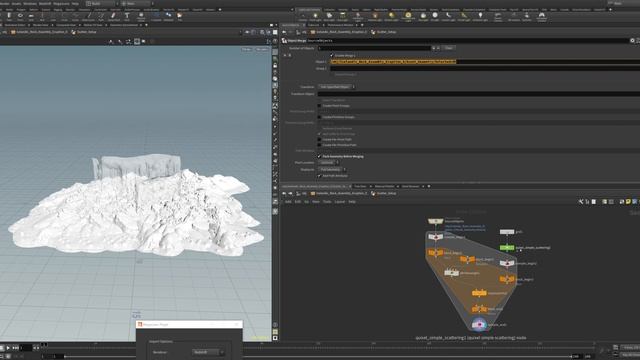Image resolution: width=640 pixels, height=360 pixels.
Task: Enable Create Per-Point Path checkbox
Action: (319, 140)
